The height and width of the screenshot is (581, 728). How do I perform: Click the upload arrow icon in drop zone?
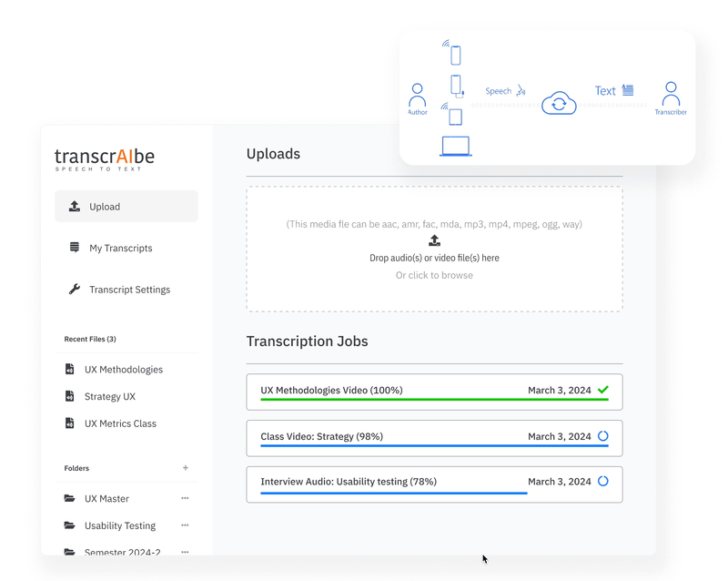tap(434, 240)
